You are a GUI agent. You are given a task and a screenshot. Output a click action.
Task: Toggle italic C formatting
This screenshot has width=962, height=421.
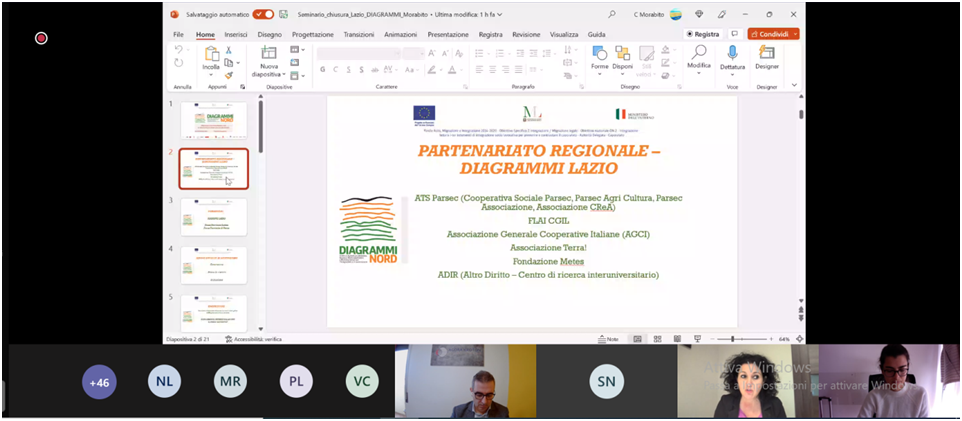point(336,69)
